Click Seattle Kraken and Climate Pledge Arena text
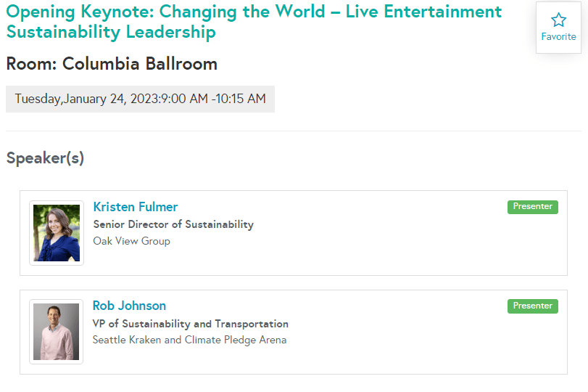The image size is (588, 392). 190,340
